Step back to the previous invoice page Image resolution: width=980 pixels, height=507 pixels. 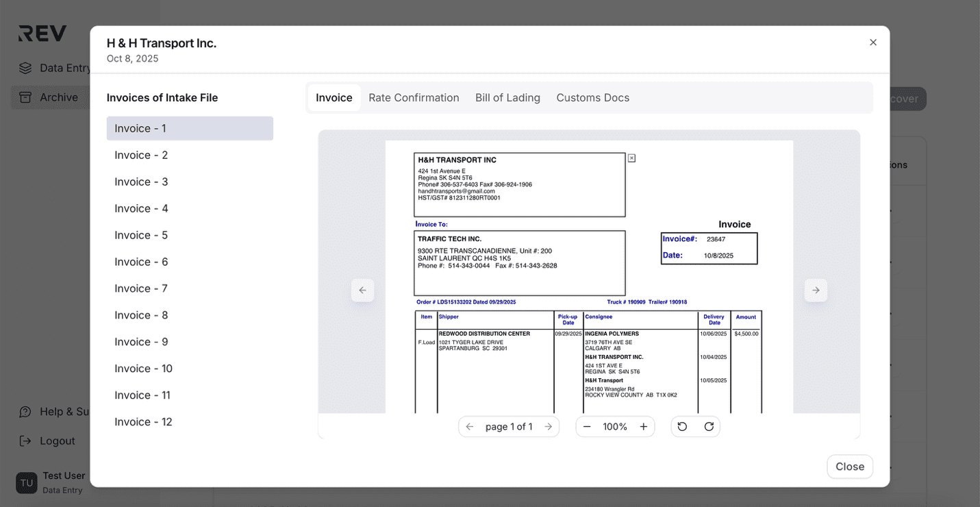(x=469, y=426)
